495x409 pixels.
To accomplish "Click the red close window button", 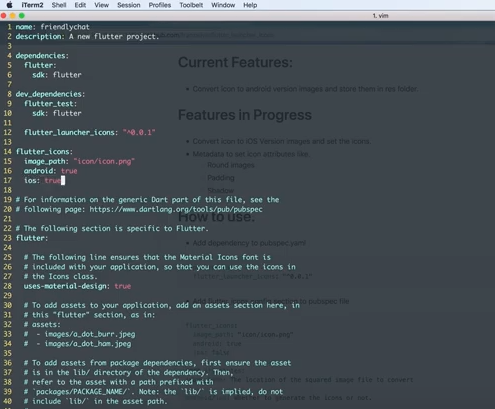I will coord(4,16).
